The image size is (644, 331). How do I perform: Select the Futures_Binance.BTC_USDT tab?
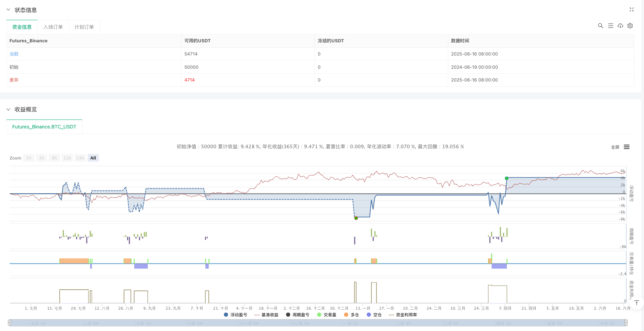tap(44, 127)
